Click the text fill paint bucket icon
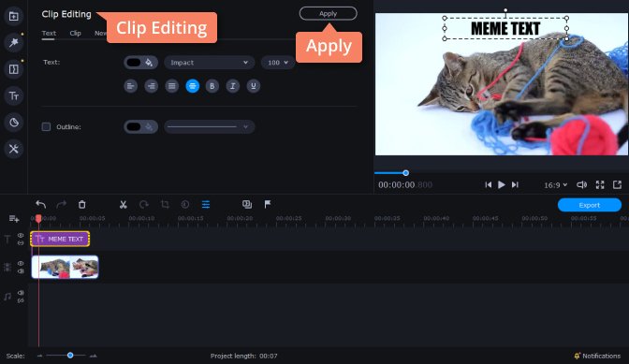The height and width of the screenshot is (364, 629). [149, 63]
